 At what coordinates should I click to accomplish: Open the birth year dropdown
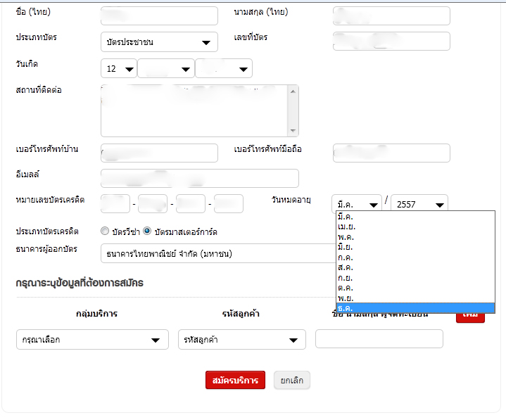coord(224,68)
